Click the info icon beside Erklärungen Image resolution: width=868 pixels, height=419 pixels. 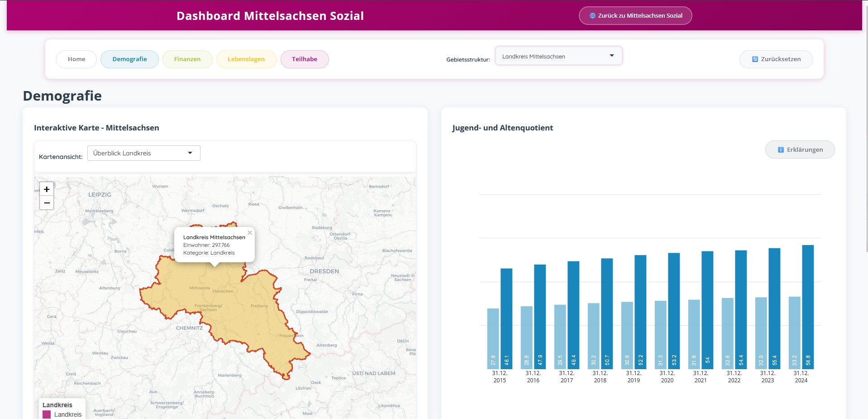coord(781,150)
